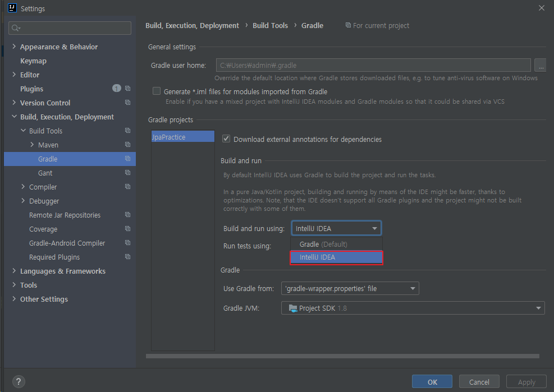Click project-level icon next to Gant
Image resolution: width=554 pixels, height=392 pixels.
click(127, 173)
